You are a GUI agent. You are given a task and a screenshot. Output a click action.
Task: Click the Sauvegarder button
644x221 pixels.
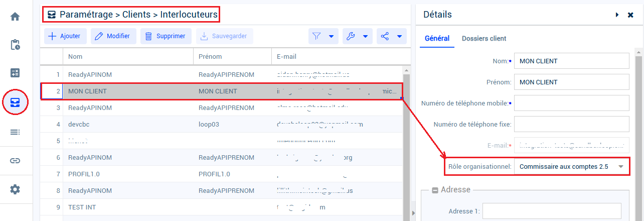point(224,36)
